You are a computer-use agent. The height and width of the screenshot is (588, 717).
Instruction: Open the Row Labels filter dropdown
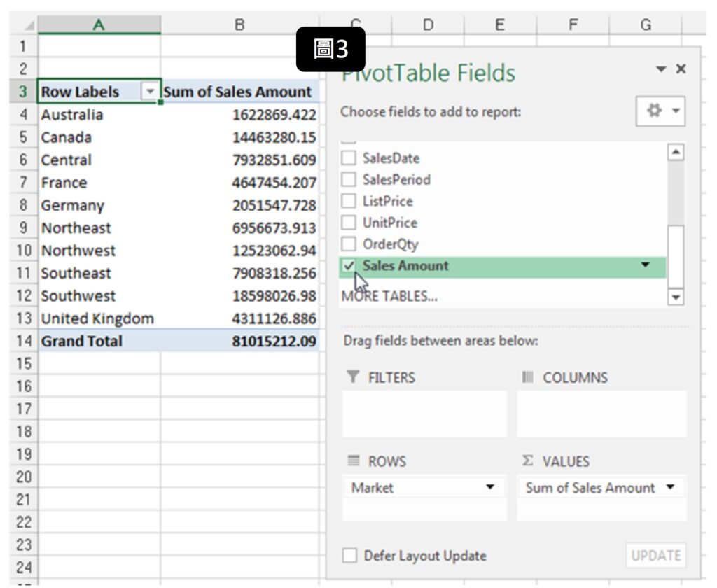coord(150,92)
